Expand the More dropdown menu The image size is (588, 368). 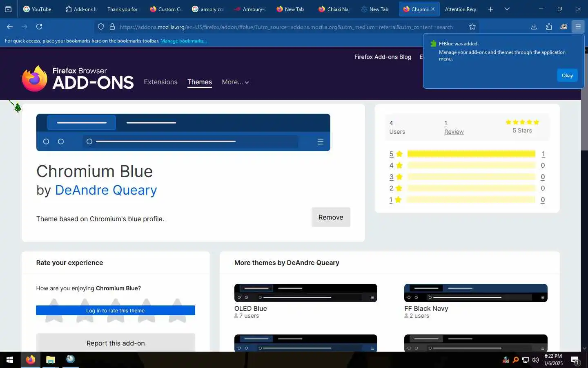(x=235, y=82)
